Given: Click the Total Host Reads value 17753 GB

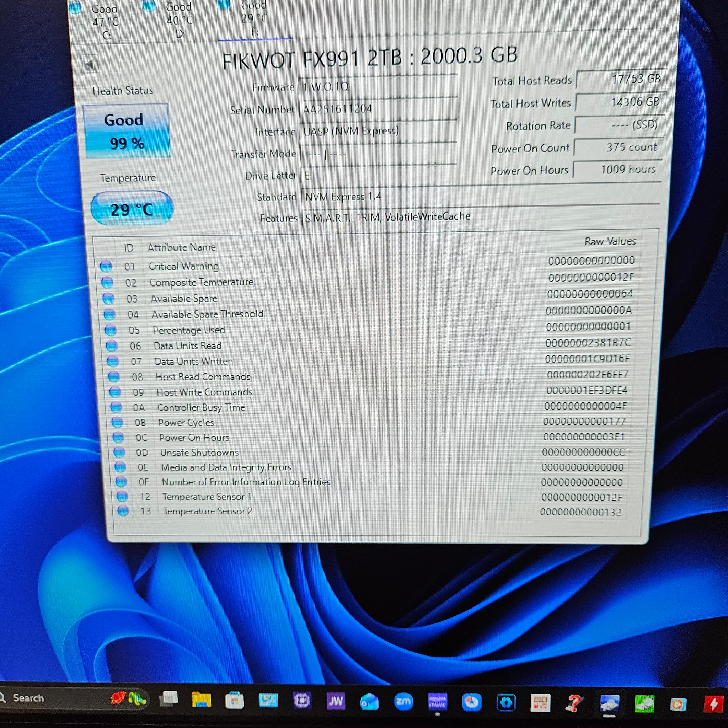Looking at the screenshot, I should [x=621, y=79].
